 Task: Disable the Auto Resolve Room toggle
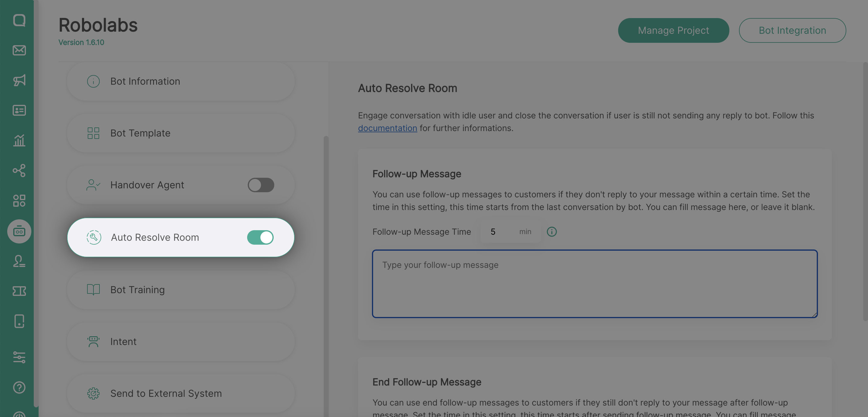click(x=260, y=237)
